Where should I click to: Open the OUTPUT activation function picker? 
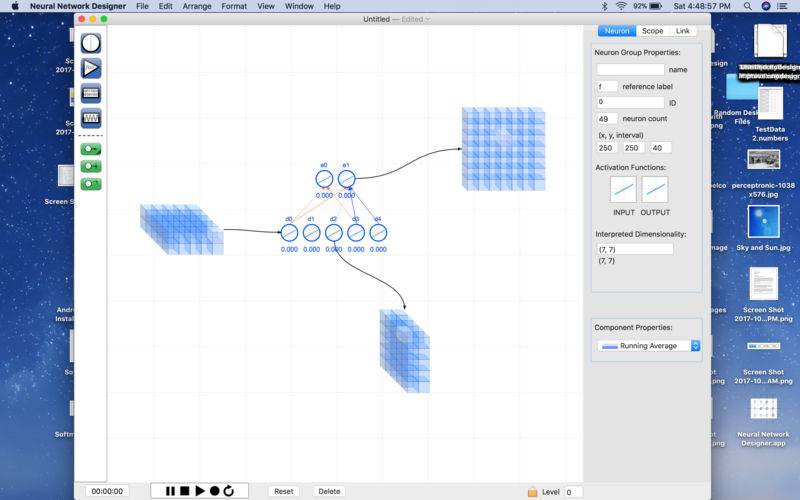(655, 189)
